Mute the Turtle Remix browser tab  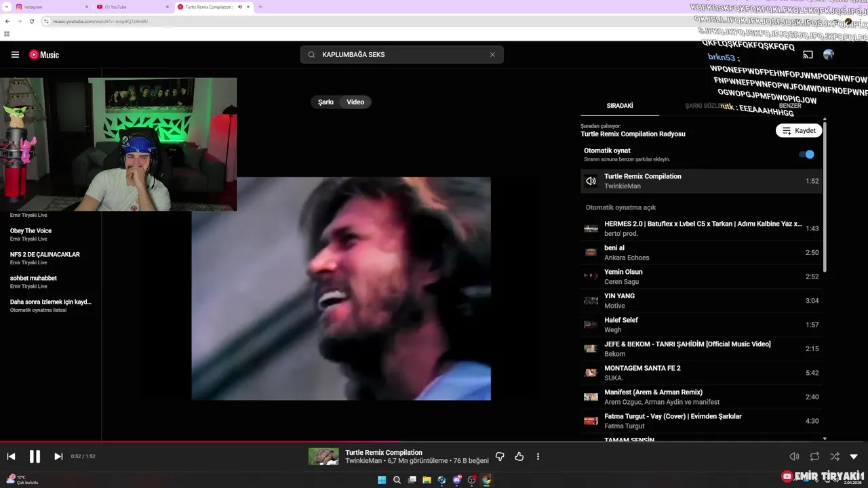click(239, 7)
